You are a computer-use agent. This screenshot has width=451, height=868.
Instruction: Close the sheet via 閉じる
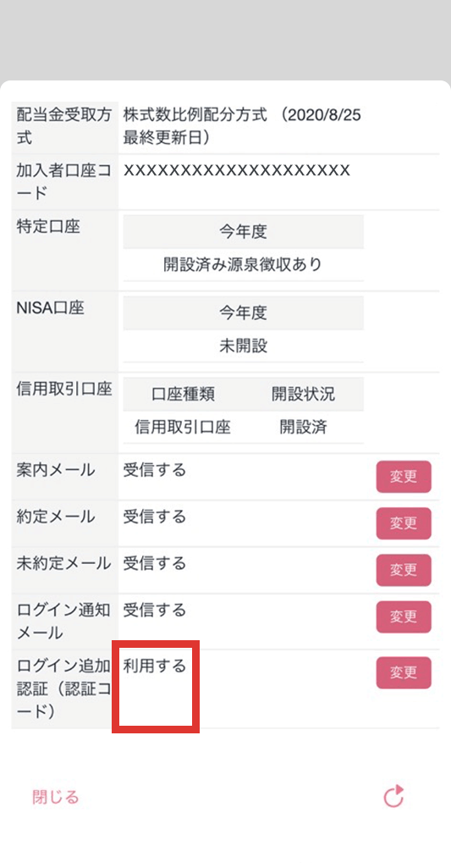coord(55,797)
